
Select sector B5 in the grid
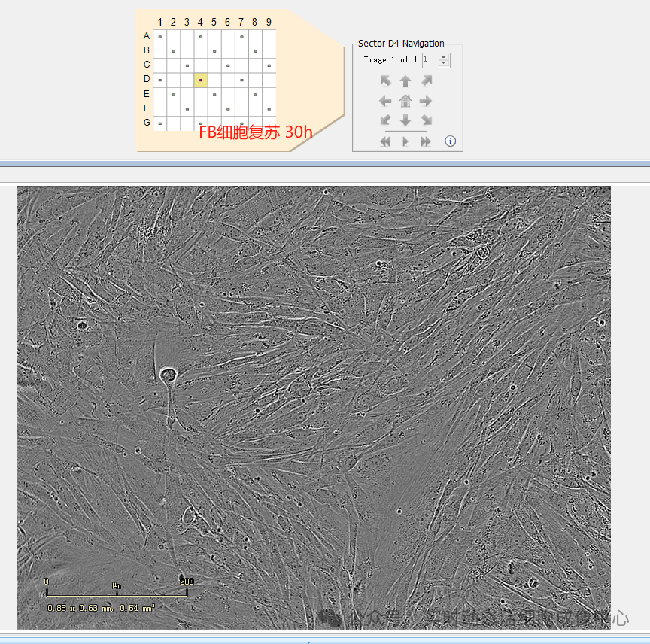214,51
